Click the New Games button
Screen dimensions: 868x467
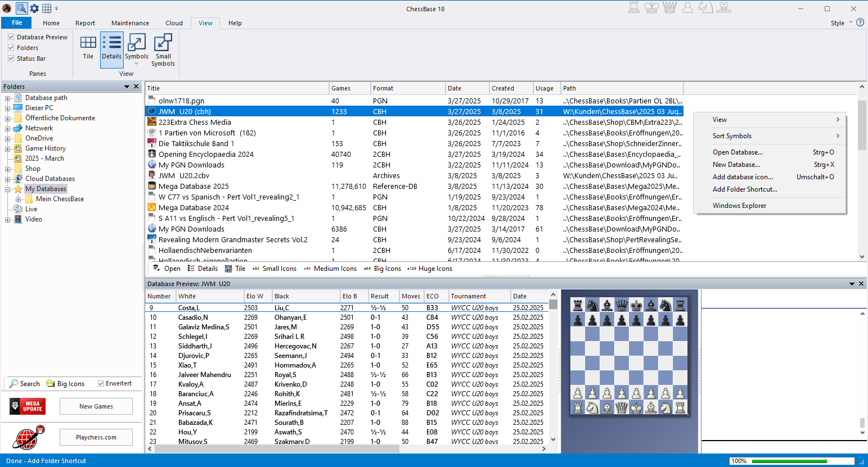[x=96, y=406]
